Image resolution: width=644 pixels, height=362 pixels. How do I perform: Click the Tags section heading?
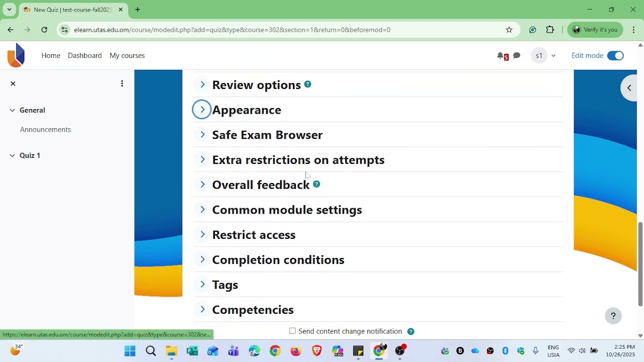(225, 285)
